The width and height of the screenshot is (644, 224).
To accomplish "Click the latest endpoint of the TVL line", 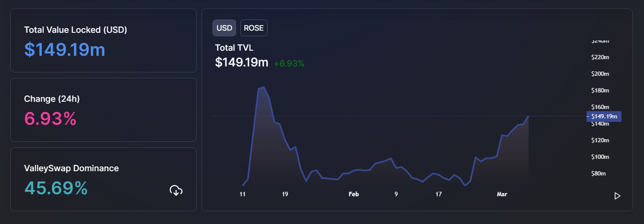I will [528, 116].
